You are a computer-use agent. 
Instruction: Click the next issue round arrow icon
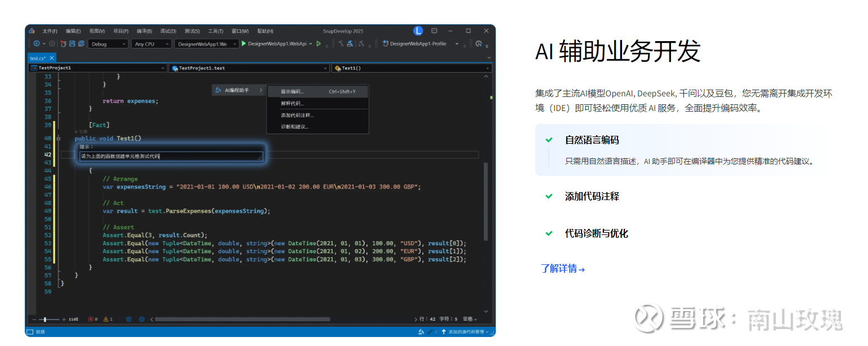tap(141, 319)
